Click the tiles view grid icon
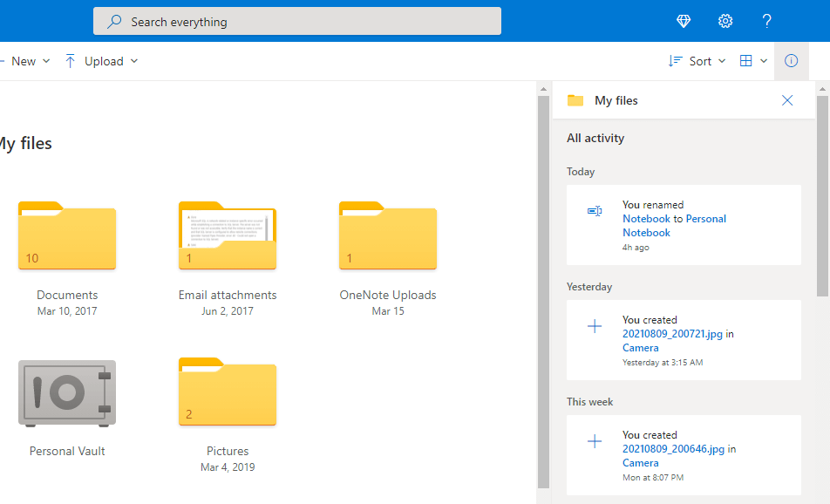Screen dimensions: 830x504 coord(745,61)
